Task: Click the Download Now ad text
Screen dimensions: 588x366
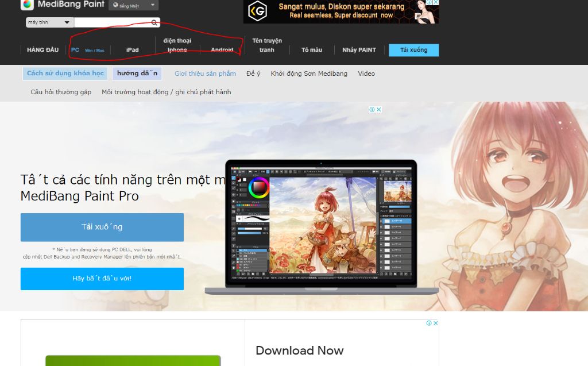Action: coord(300,350)
